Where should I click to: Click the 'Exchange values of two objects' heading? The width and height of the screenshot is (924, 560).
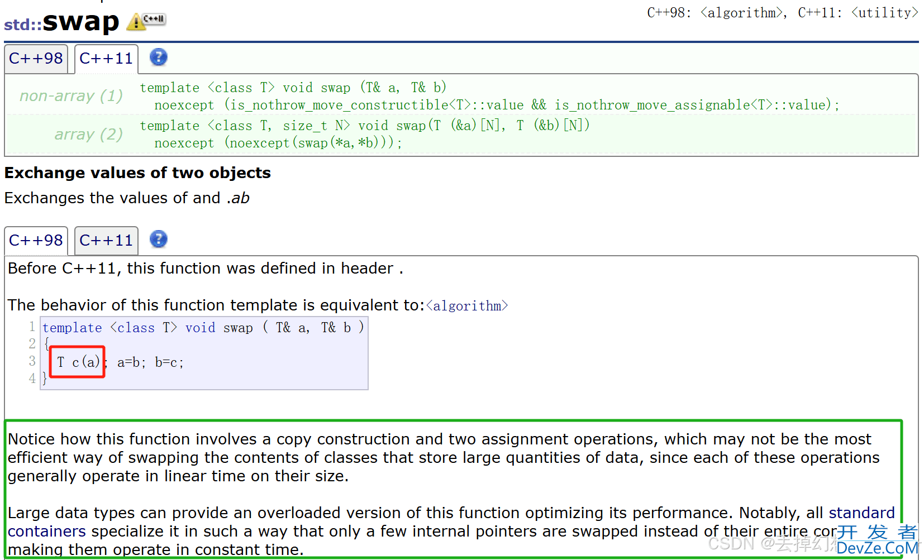pyautogui.click(x=137, y=173)
